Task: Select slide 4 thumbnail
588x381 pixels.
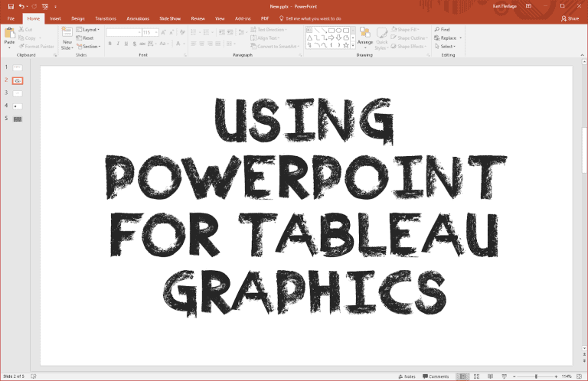Action: coord(18,106)
